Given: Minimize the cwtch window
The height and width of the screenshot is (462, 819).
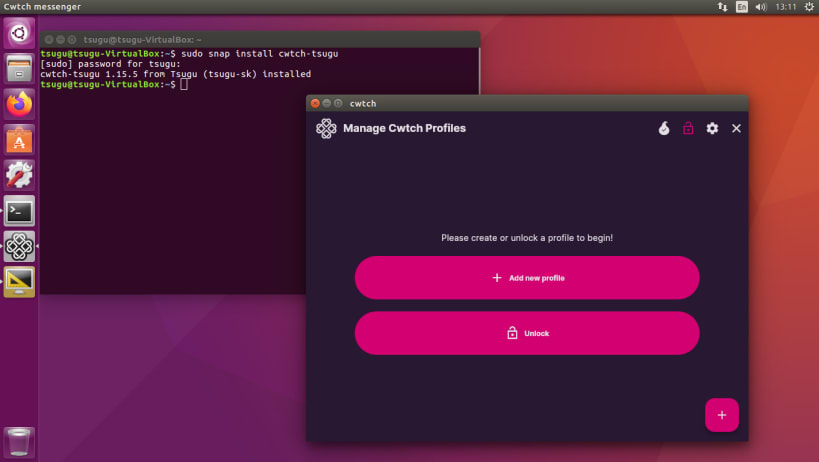Looking at the screenshot, I should [x=326, y=103].
